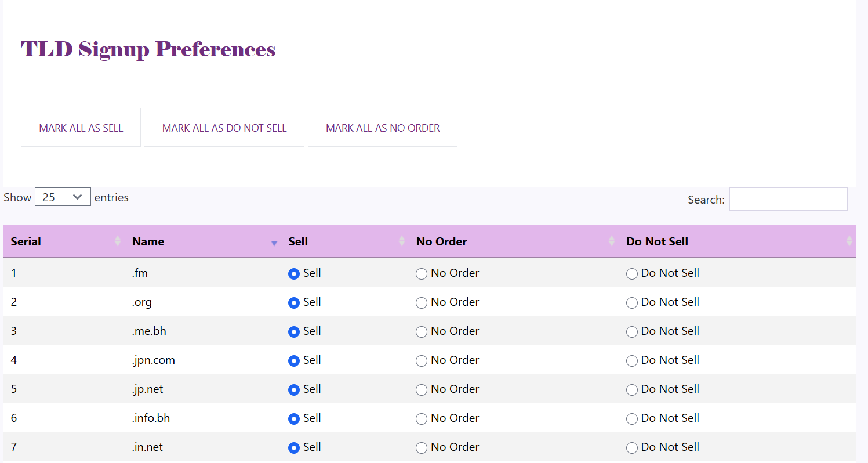Open the Show entries dropdown
The width and height of the screenshot is (868, 463).
pos(63,197)
